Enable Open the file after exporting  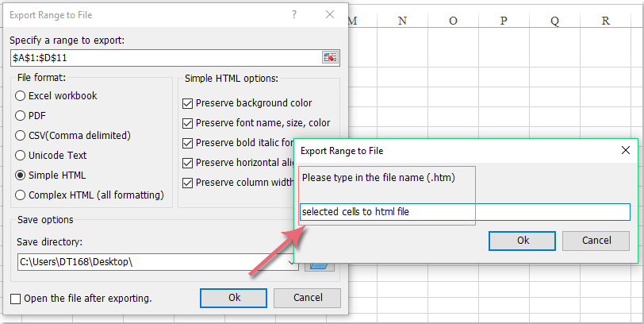[x=17, y=299]
